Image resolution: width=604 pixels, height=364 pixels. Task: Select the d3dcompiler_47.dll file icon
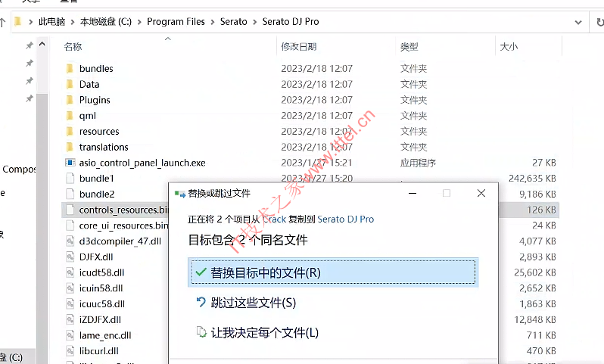(x=70, y=241)
